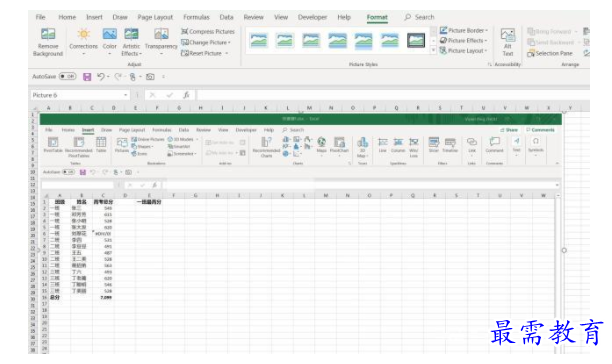The width and height of the screenshot is (612, 364).
Task: Click the Touch/Mouse Mode icon
Action: (133, 77)
